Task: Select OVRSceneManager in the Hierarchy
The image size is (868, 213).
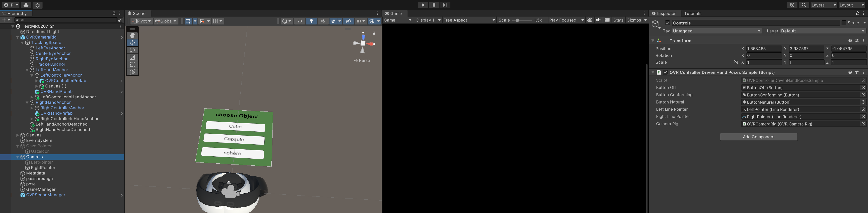Action: [46, 195]
